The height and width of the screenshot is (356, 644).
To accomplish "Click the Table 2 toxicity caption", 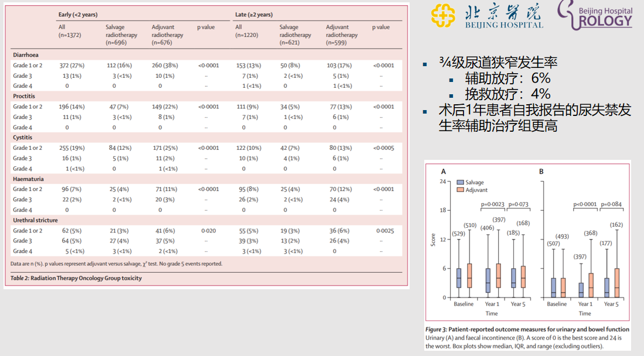I will point(76,278).
